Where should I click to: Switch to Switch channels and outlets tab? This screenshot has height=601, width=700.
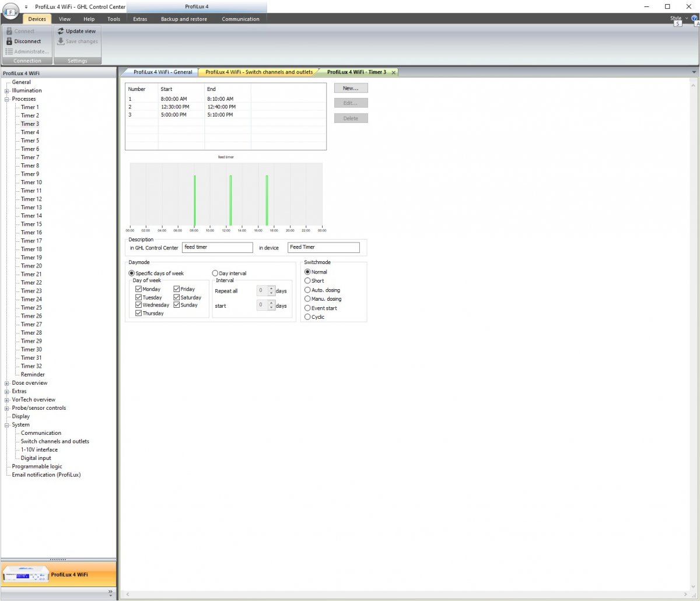(259, 72)
